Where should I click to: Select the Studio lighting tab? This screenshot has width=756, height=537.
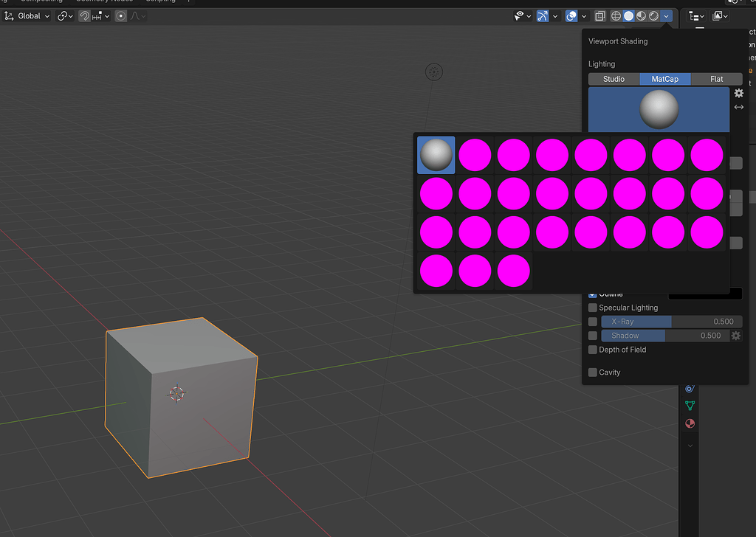pos(614,79)
